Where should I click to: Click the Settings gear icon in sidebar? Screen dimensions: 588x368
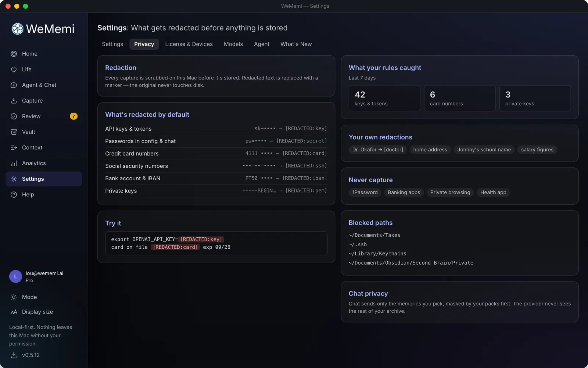pos(14,179)
